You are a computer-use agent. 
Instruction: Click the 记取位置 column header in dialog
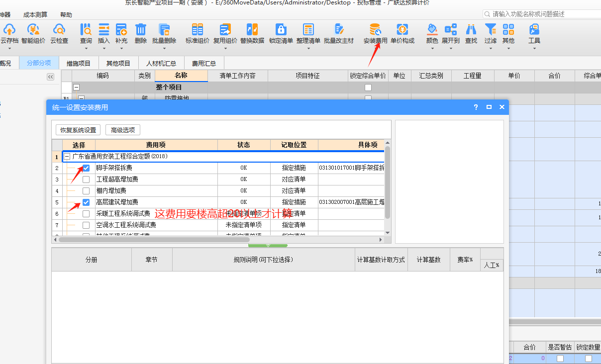294,145
